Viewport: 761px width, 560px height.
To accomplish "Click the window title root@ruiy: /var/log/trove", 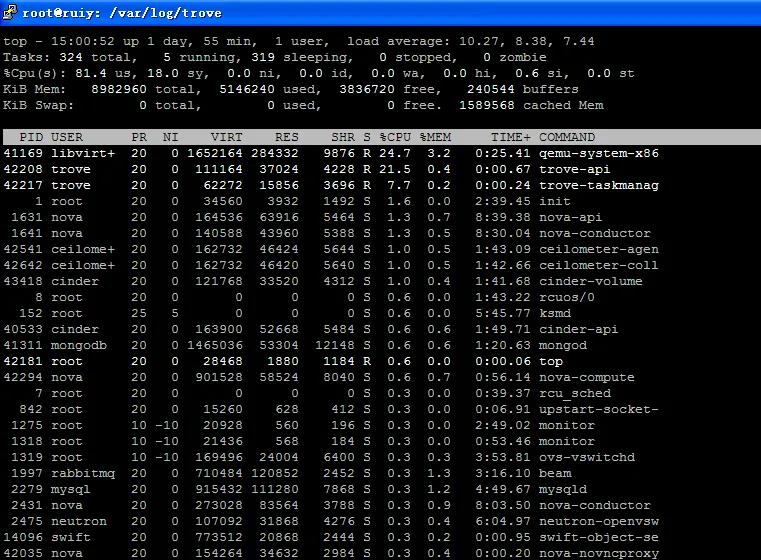I will pos(122,13).
